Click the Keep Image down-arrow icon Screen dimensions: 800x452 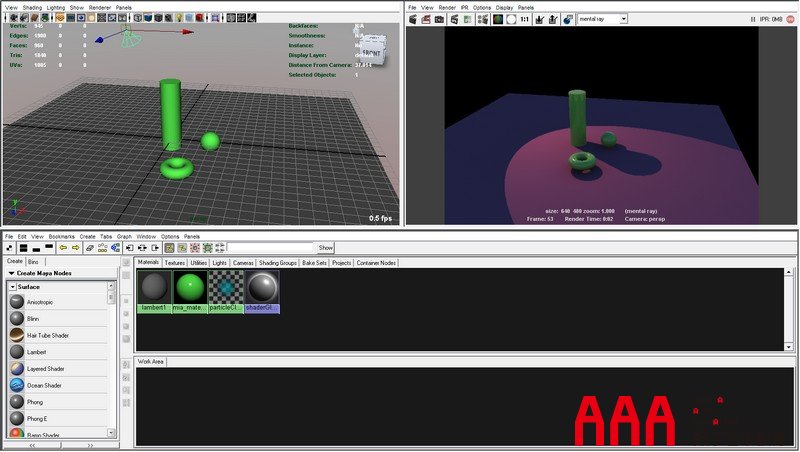pos(539,19)
